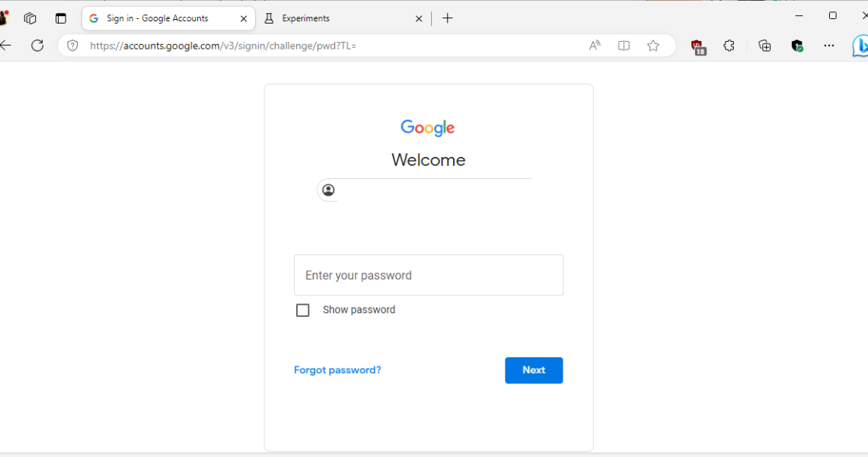Open the Collections icon

point(765,46)
